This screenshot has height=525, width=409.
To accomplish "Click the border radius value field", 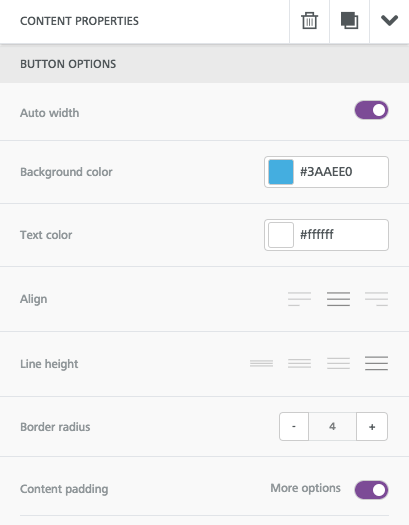I will pyautogui.click(x=332, y=427).
